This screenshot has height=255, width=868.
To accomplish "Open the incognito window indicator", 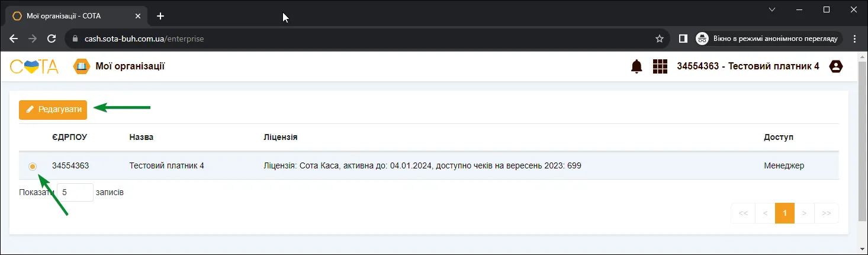I will pyautogui.click(x=769, y=39).
